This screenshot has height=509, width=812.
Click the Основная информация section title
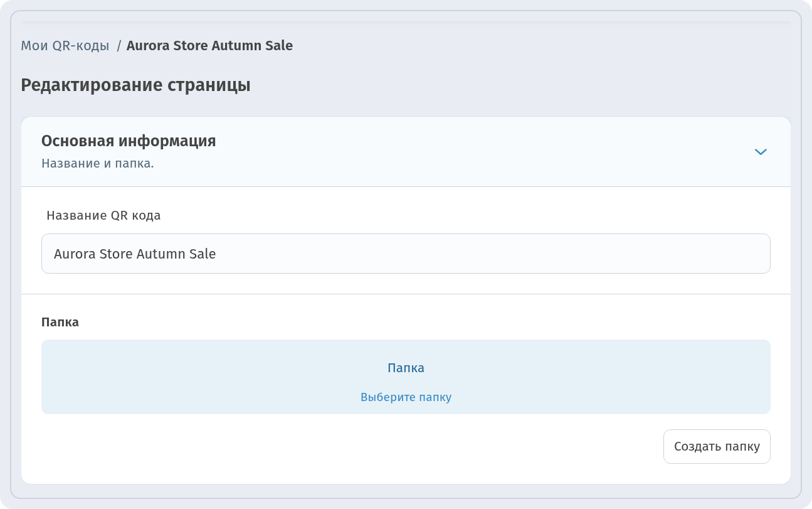(129, 141)
